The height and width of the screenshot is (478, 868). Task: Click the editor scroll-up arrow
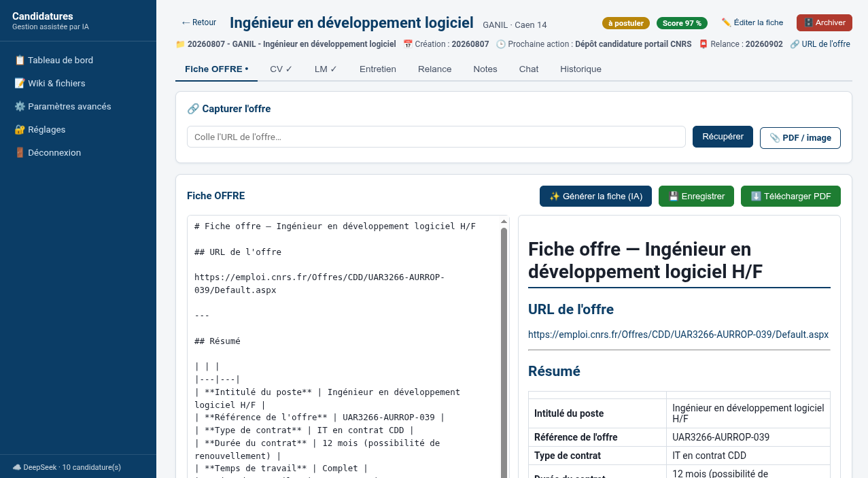coord(504,221)
